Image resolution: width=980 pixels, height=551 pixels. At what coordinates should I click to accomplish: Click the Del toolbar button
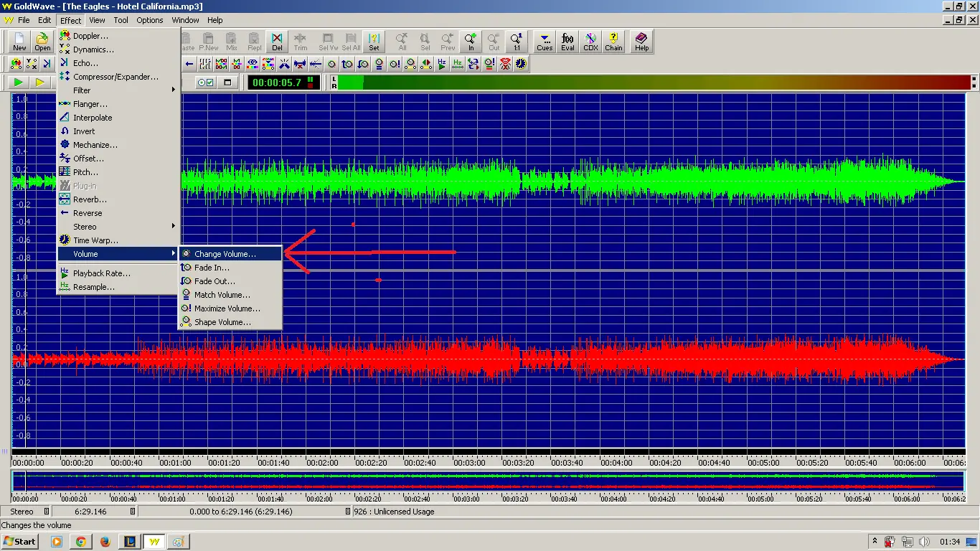[x=277, y=42]
